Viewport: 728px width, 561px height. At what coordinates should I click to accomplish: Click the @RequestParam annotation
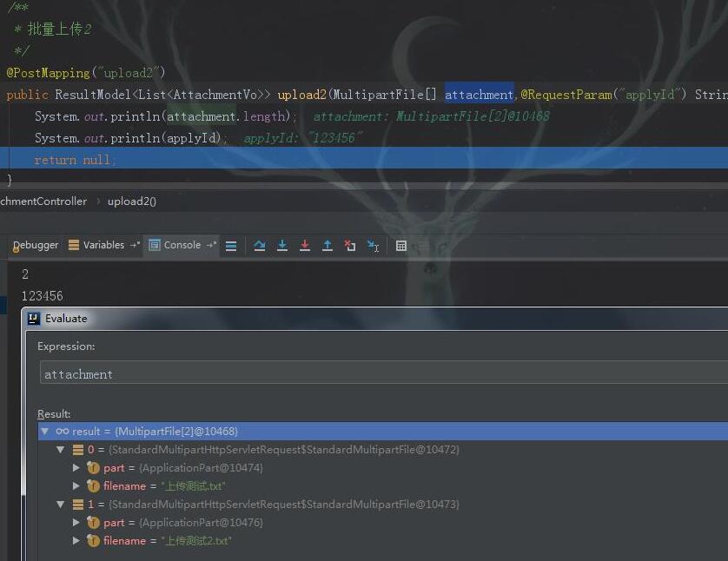[566, 95]
